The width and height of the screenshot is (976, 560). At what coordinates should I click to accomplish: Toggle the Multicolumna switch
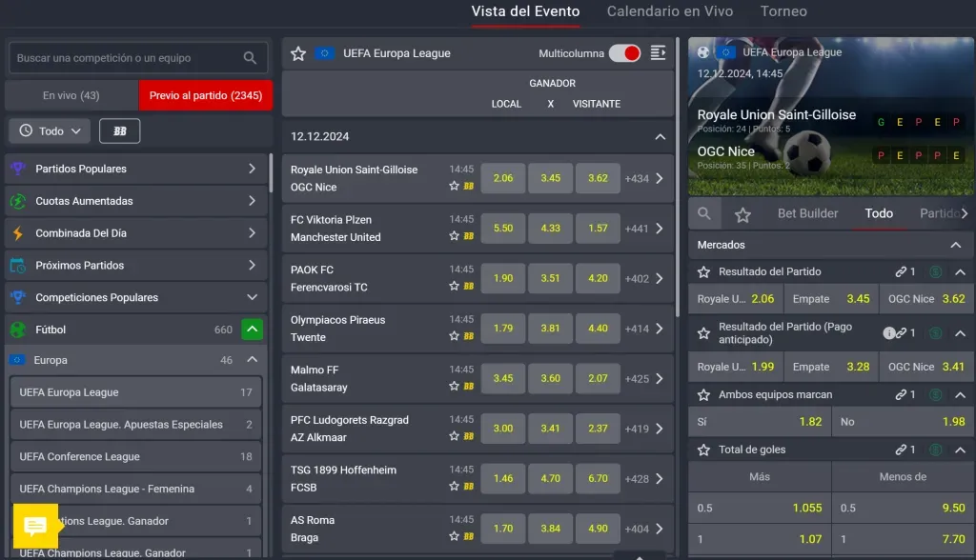(x=625, y=53)
